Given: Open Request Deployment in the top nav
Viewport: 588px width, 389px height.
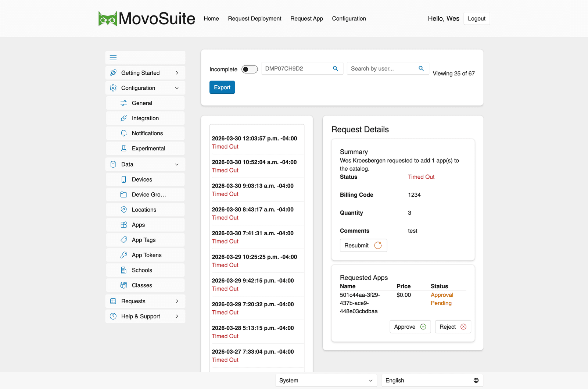Looking at the screenshot, I should [x=255, y=18].
